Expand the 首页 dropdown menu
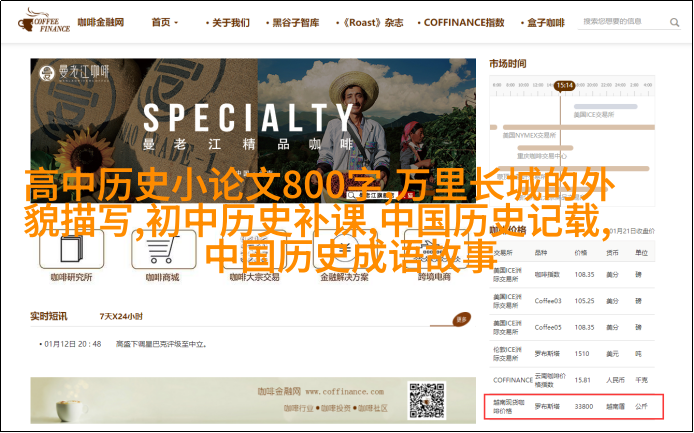 pyautogui.click(x=165, y=22)
